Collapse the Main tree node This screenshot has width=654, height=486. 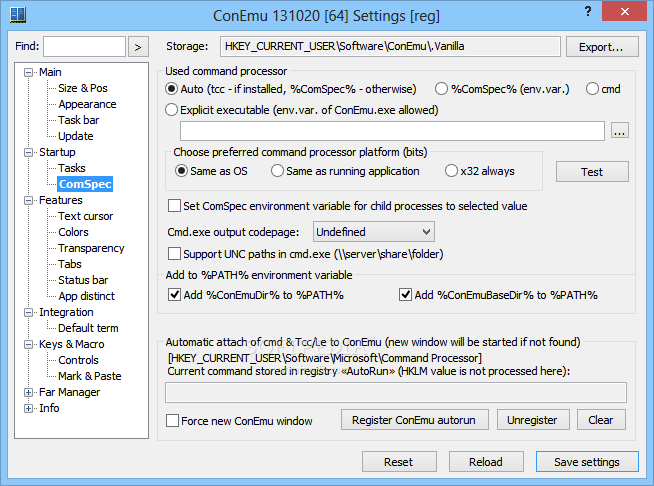pos(28,73)
